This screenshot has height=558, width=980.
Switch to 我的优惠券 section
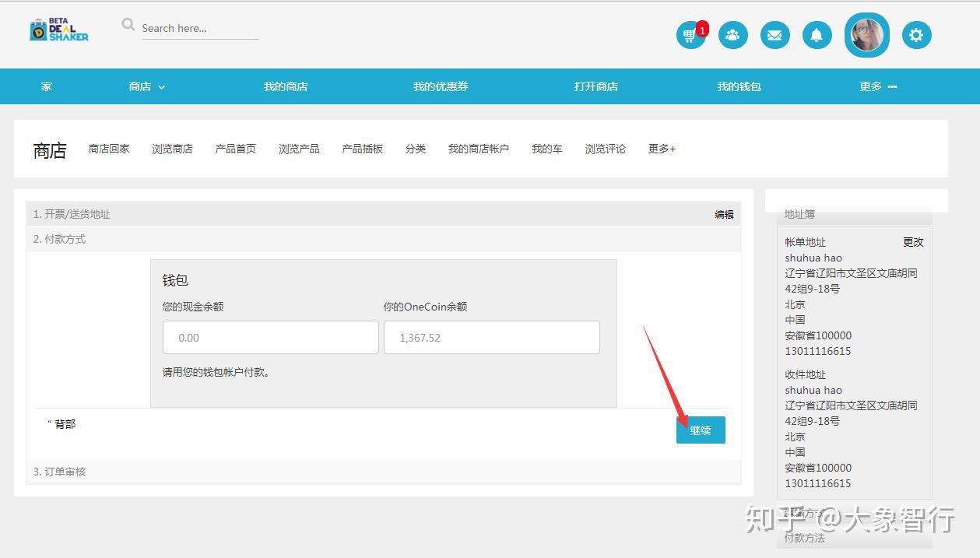tap(440, 86)
